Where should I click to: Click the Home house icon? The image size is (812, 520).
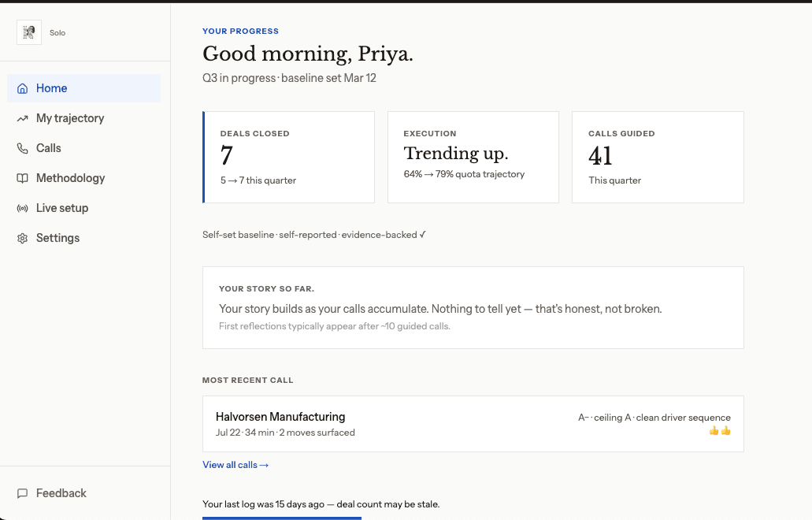(22, 88)
